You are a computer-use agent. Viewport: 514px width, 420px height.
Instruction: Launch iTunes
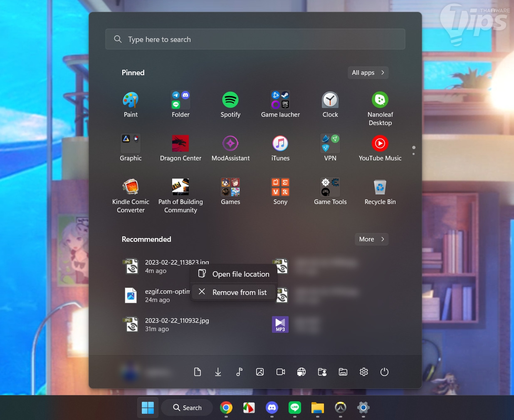(x=280, y=148)
